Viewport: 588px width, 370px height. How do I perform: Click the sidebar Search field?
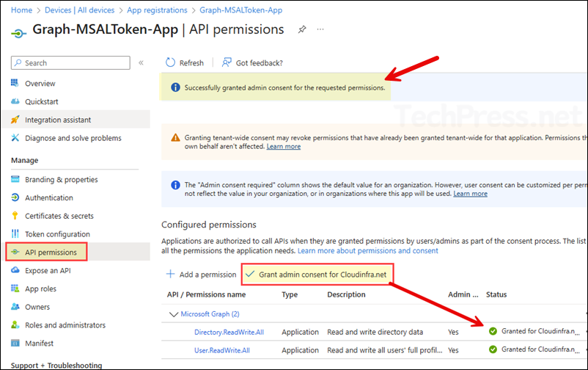coord(73,63)
